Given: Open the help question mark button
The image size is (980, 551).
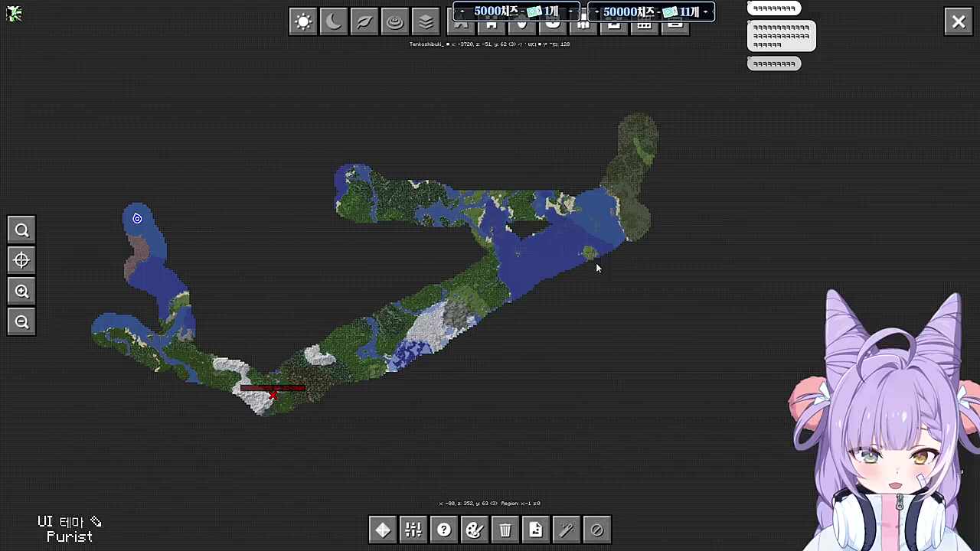Looking at the screenshot, I should (444, 530).
